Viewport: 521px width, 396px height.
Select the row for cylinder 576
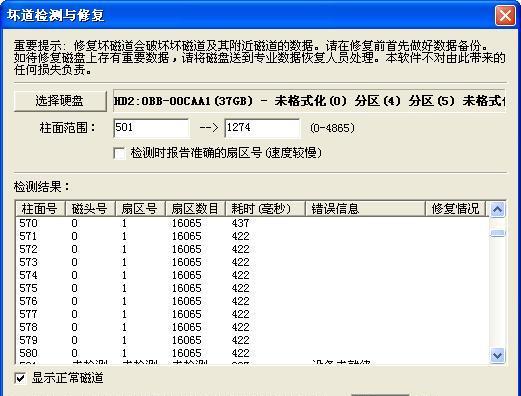[x=252, y=301]
